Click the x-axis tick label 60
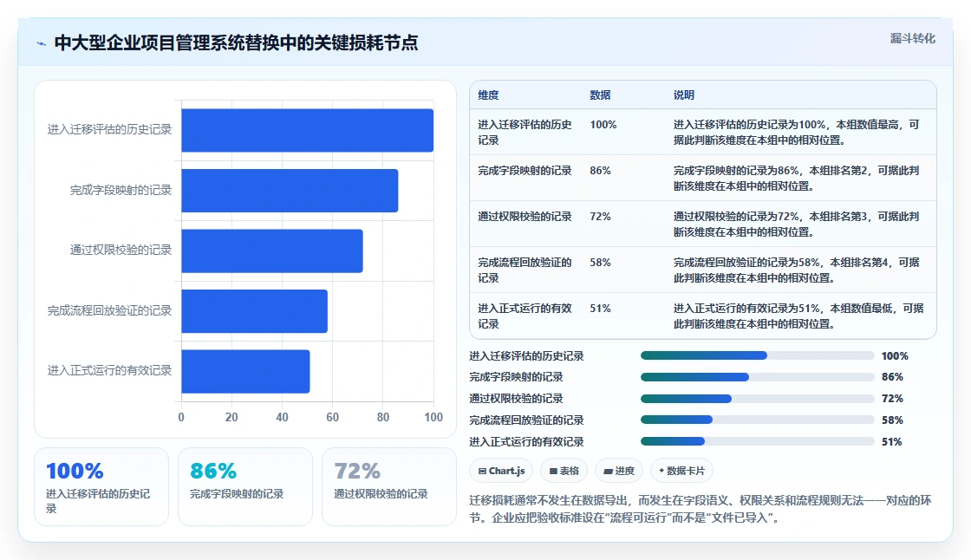Viewport: 971px width, 560px height. tap(333, 418)
